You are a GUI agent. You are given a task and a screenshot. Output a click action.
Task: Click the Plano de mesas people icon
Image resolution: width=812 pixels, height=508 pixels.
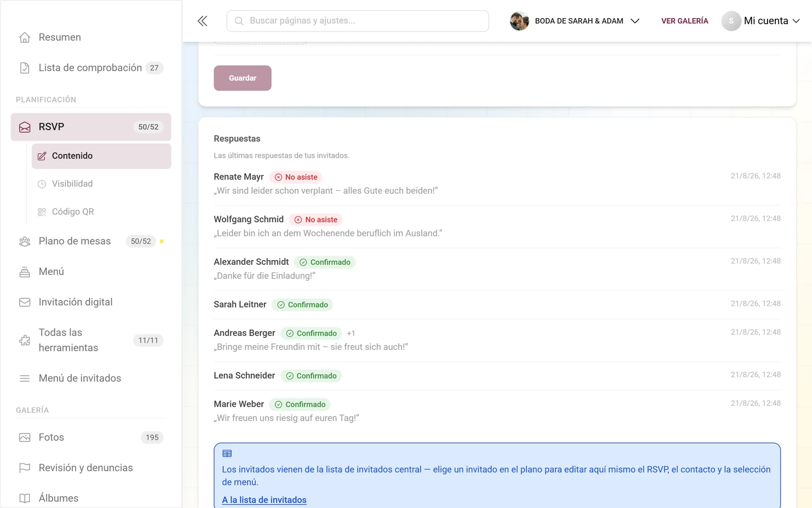pos(25,242)
